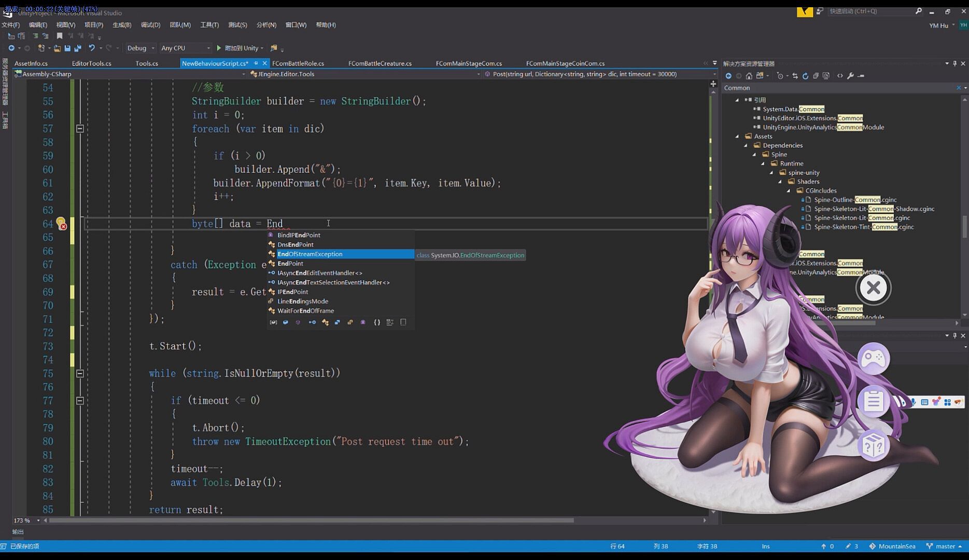Open Properties via the wrench icon
The height and width of the screenshot is (560, 969).
[x=850, y=76]
